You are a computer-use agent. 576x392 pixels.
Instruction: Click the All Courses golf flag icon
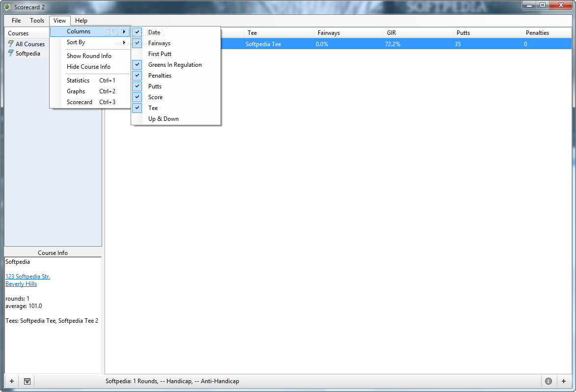point(11,44)
